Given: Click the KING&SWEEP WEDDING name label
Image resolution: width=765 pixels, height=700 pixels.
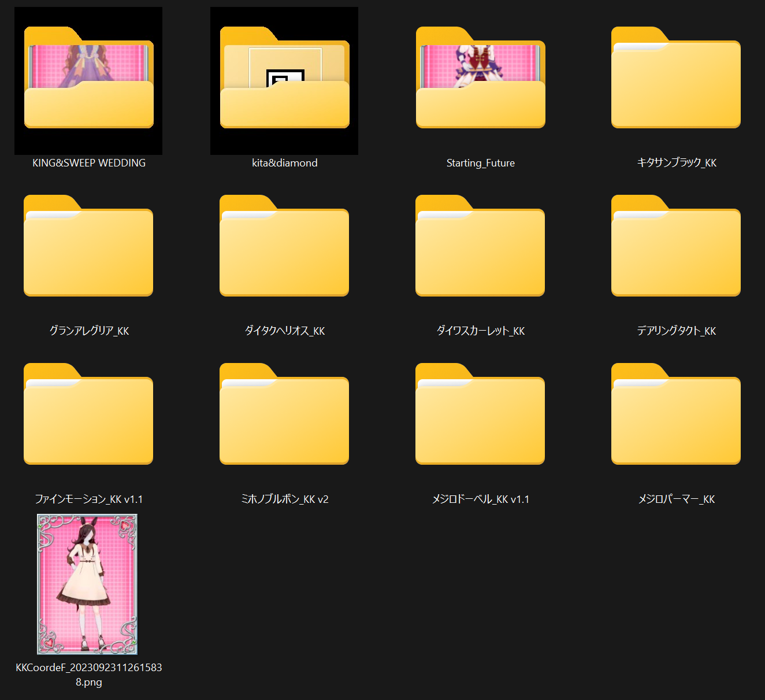Looking at the screenshot, I should point(88,163).
